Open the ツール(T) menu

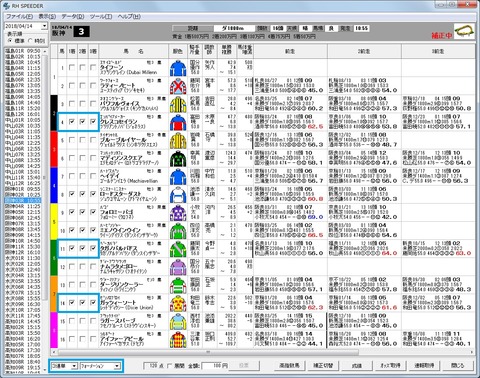click(101, 16)
